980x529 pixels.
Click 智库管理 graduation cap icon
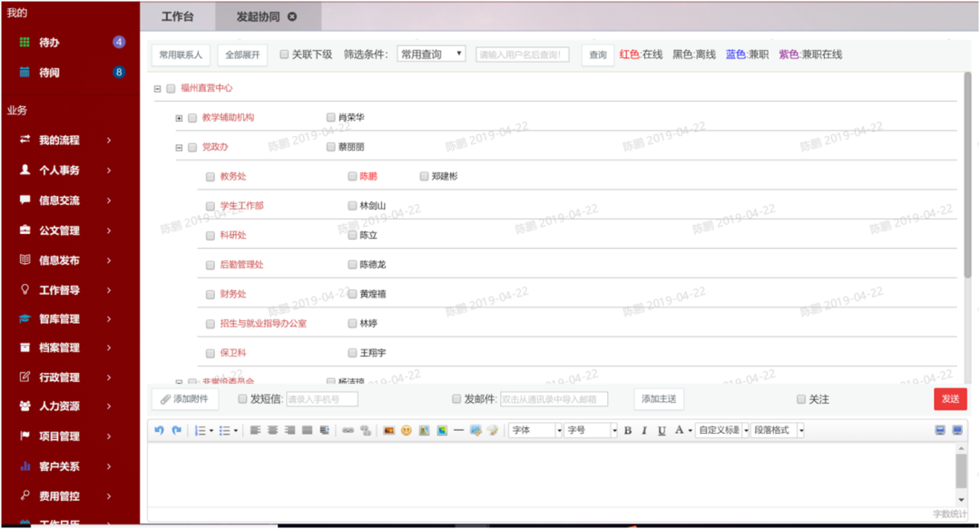24,318
